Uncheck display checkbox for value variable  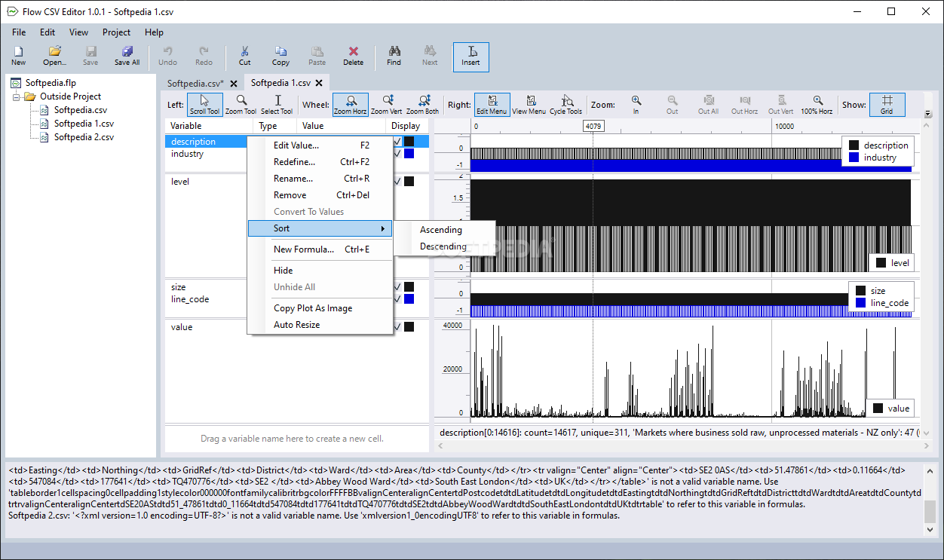point(397,326)
